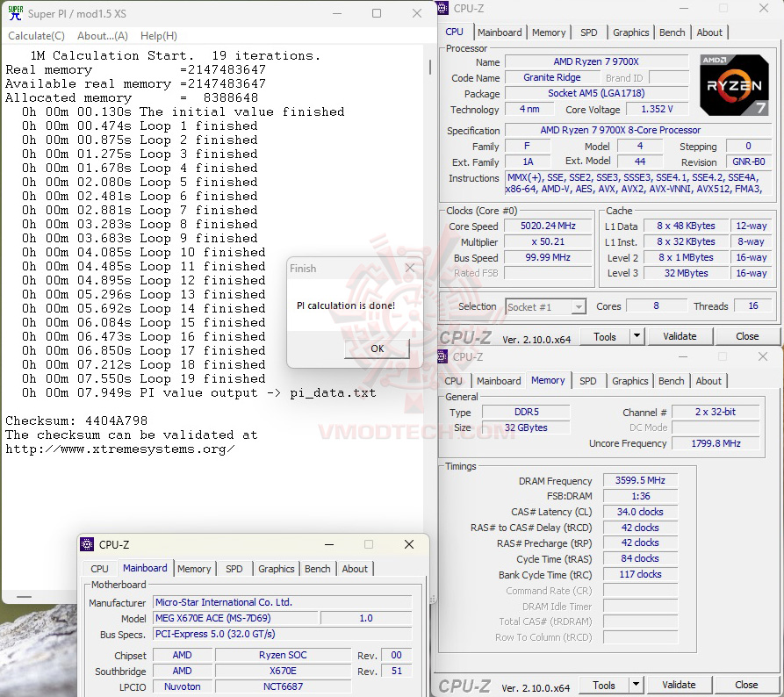
Task: Click OK in the Finish dialog
Action: tap(377, 348)
